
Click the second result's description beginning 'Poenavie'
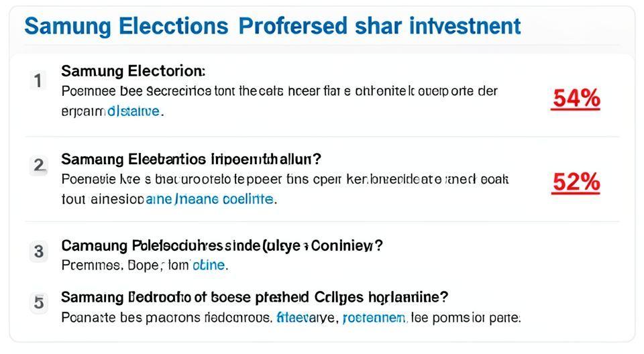(x=284, y=180)
